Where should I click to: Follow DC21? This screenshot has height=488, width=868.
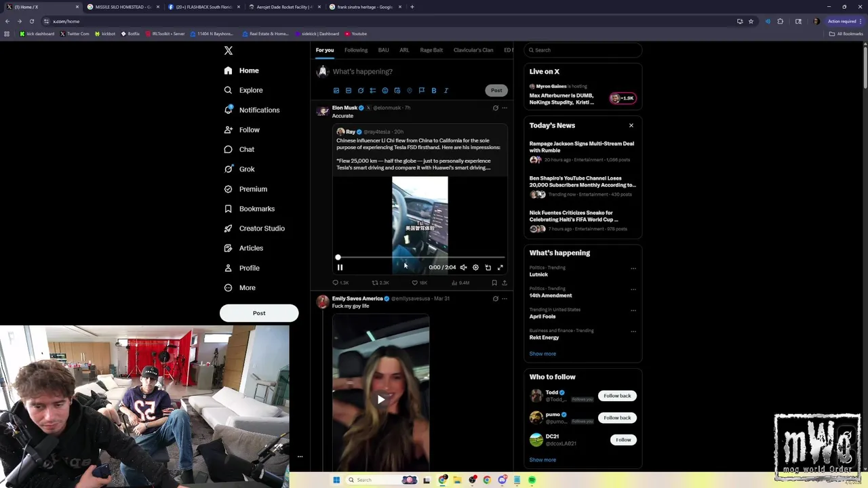(623, 440)
